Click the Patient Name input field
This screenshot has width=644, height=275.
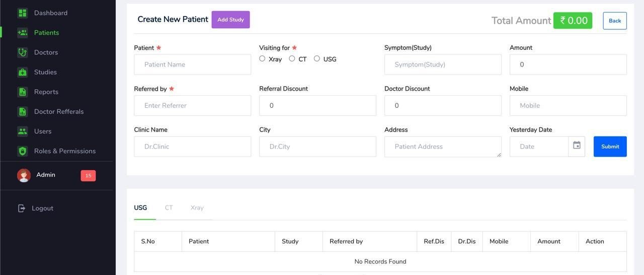tap(192, 64)
